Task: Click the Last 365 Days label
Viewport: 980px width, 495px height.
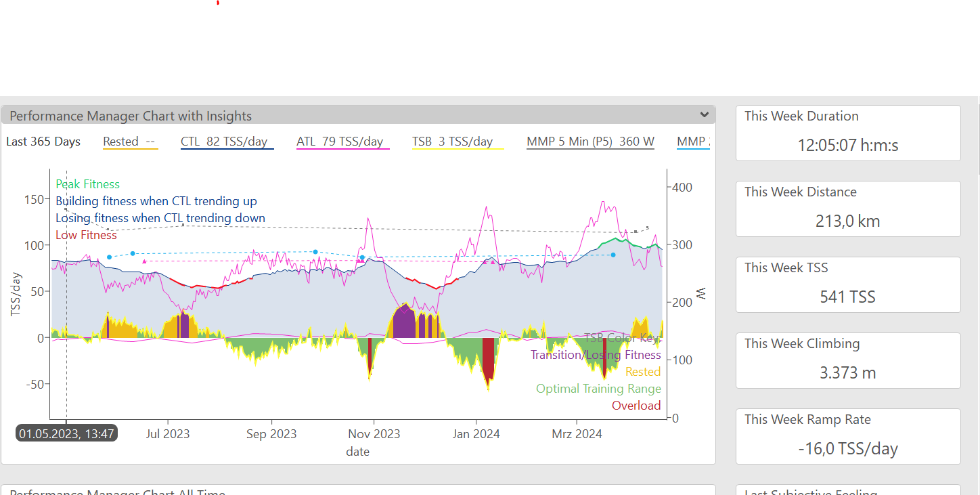Action: coord(43,142)
